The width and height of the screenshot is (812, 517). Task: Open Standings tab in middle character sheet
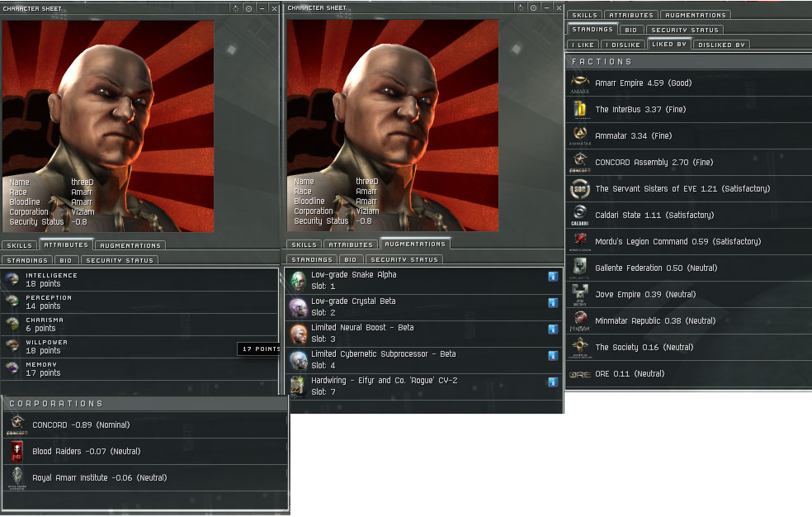[x=312, y=259]
